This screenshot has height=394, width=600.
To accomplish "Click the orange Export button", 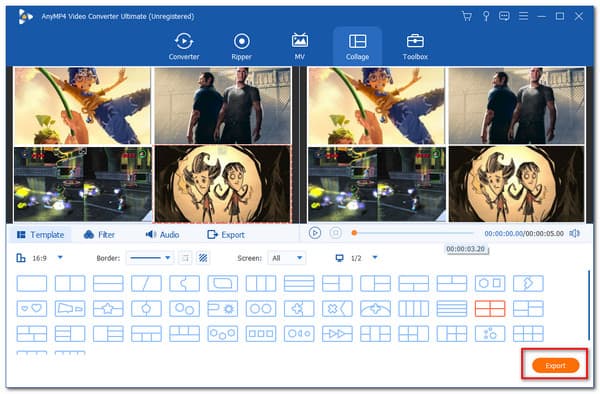I will coord(555,365).
